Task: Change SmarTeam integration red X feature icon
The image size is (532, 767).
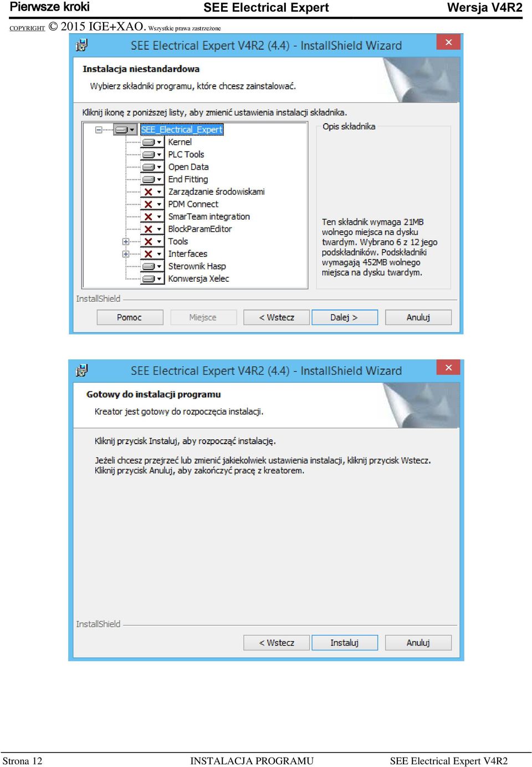Action: coord(152,217)
